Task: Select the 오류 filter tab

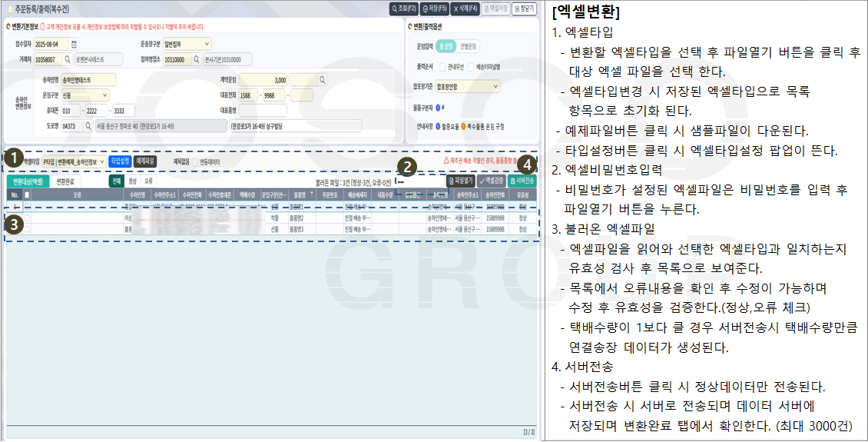Action: [x=148, y=181]
